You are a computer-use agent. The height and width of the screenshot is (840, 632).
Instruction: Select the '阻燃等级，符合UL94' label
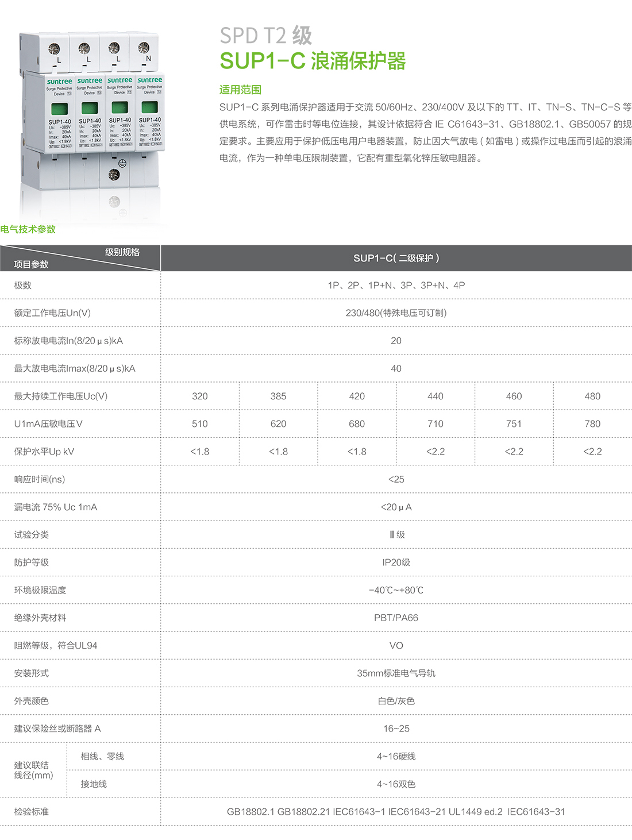(56, 645)
